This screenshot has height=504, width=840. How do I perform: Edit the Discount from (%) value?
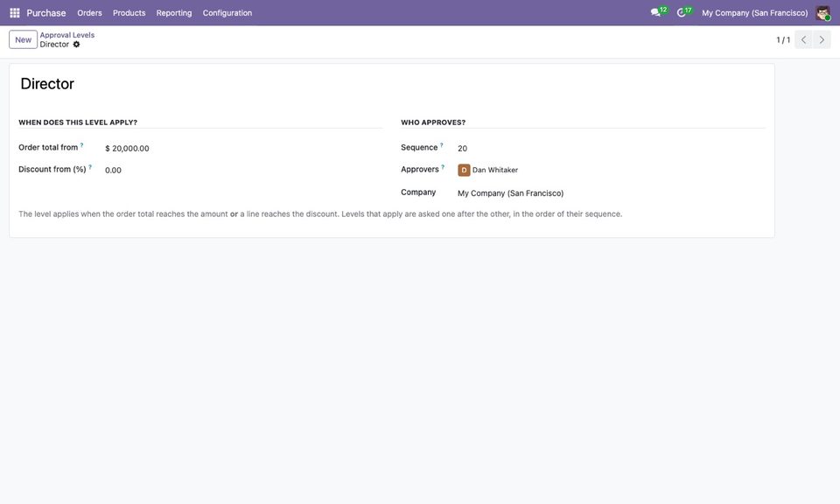[243, 171]
